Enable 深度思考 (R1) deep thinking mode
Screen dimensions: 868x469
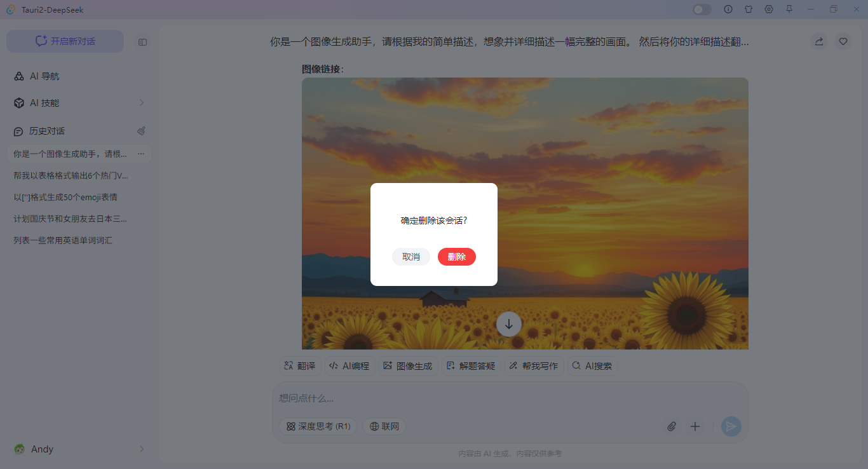[318, 426]
